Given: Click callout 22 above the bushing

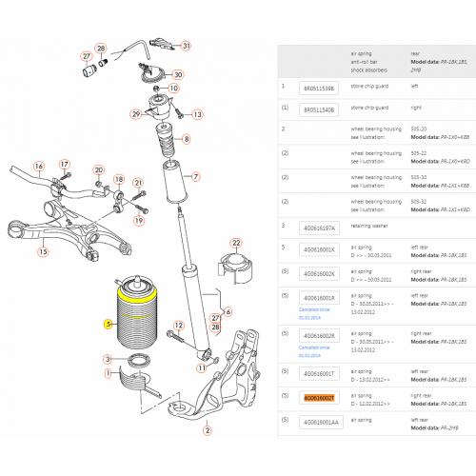Looking at the screenshot, I should pos(236,243).
